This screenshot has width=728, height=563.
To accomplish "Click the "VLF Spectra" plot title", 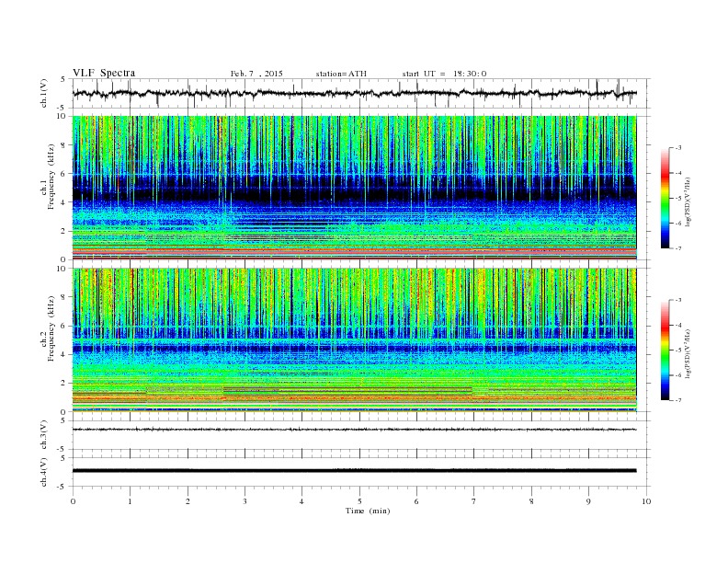I will (x=104, y=73).
